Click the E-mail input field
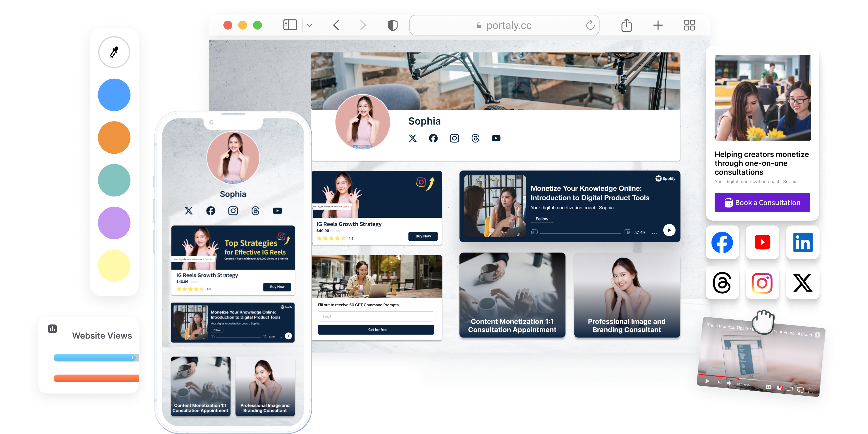Viewport: 868px width, 434px height. (x=376, y=316)
